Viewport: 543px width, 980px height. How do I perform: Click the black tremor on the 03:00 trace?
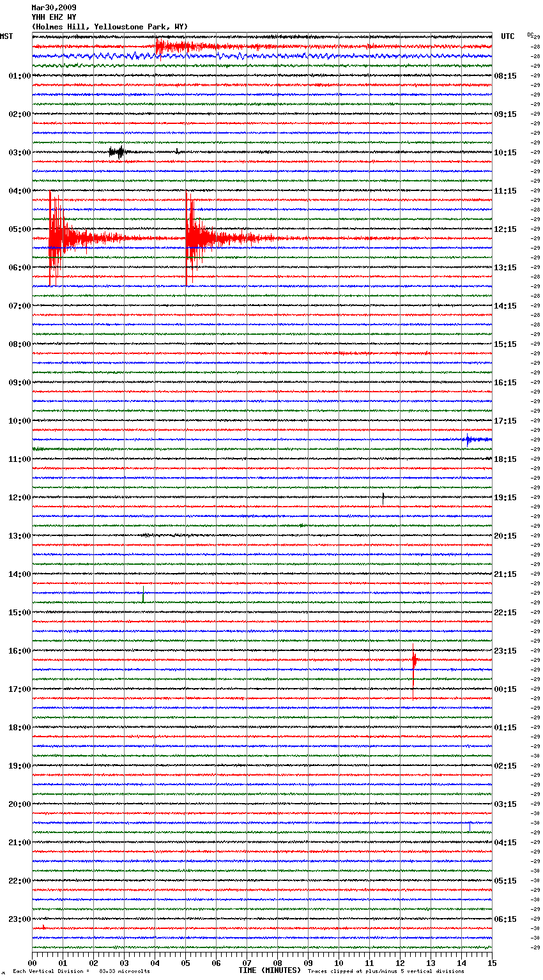(118, 152)
